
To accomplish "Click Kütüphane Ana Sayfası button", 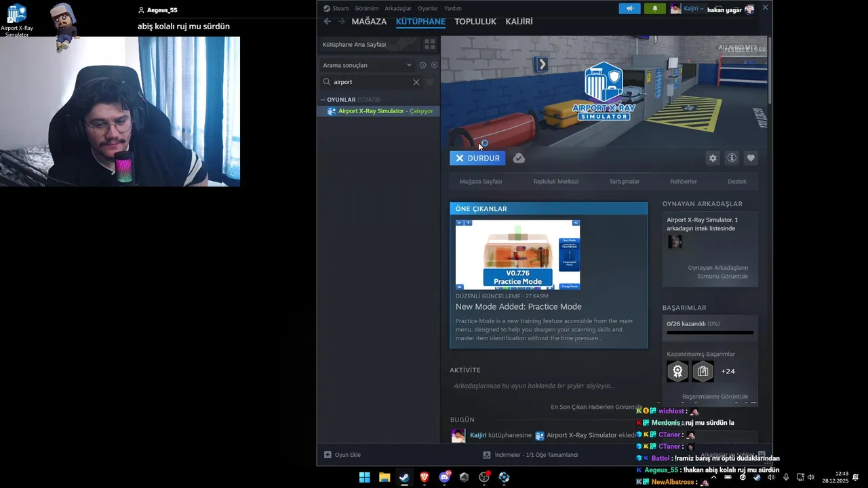I will pos(370,44).
